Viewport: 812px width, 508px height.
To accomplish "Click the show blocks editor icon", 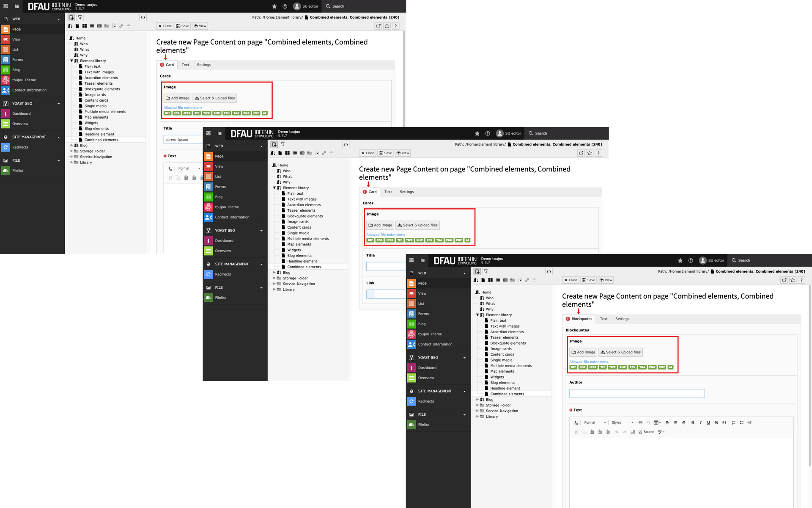I will coord(633,432).
